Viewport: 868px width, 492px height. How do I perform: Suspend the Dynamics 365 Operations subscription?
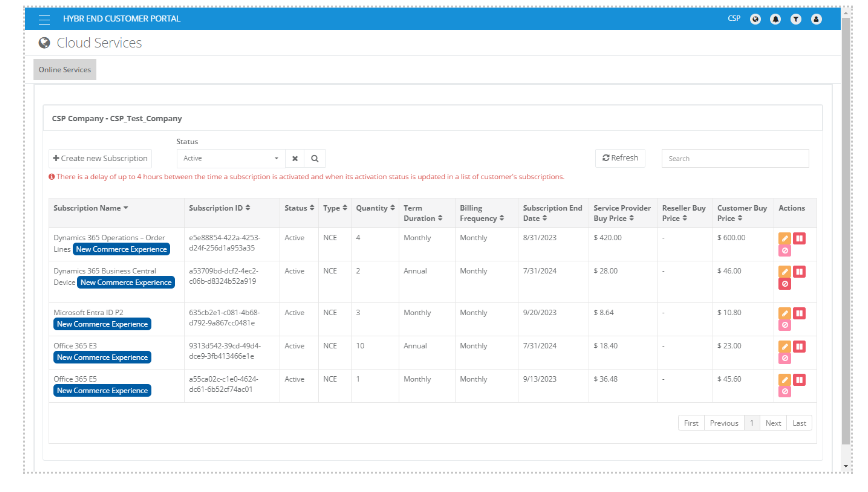(799, 239)
